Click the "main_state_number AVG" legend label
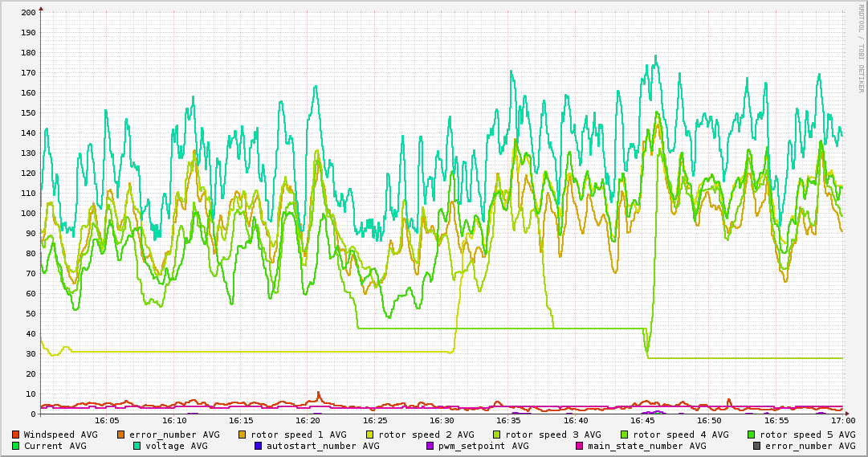 pyautogui.click(x=646, y=446)
